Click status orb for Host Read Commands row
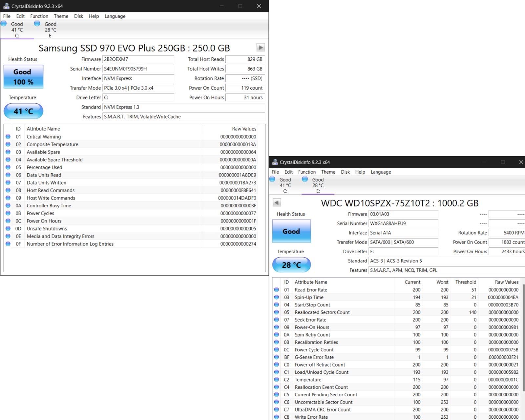 click(x=8, y=190)
